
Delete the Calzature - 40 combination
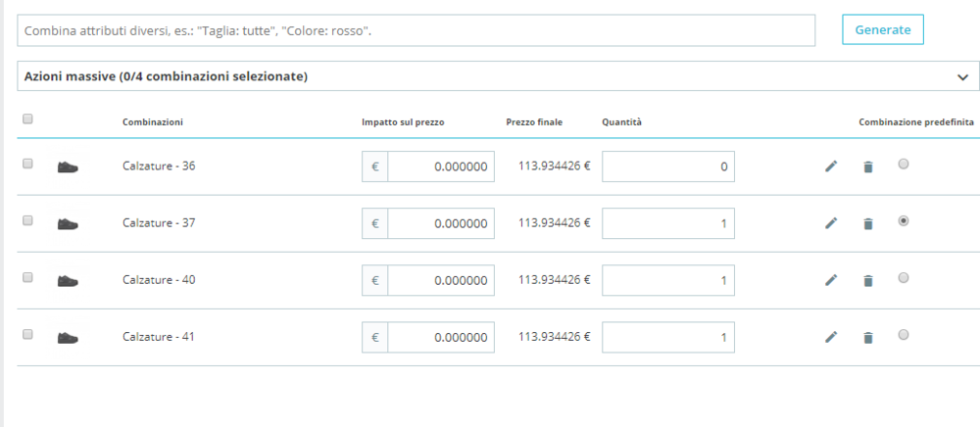click(867, 281)
